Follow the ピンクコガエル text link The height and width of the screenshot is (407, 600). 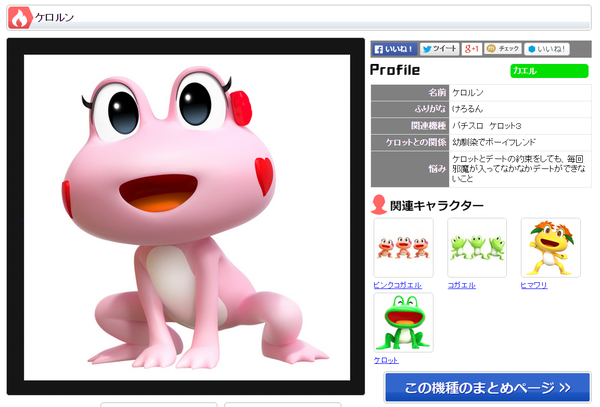click(398, 285)
